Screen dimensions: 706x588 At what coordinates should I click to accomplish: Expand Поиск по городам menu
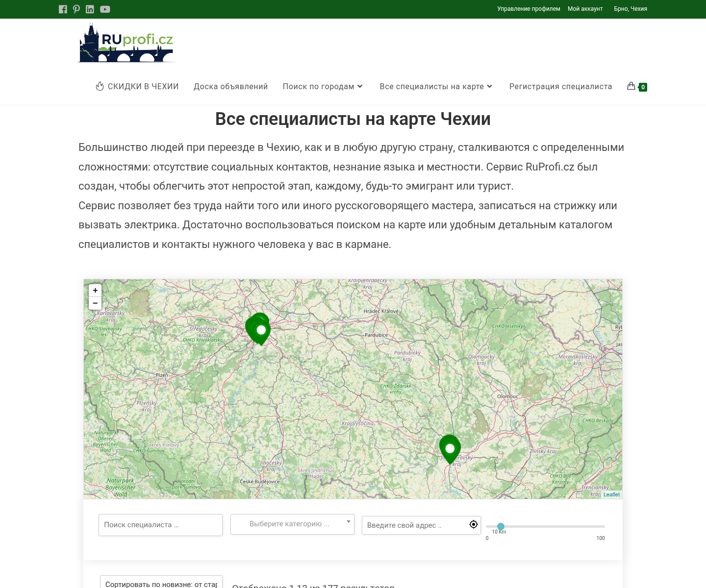pyautogui.click(x=323, y=86)
